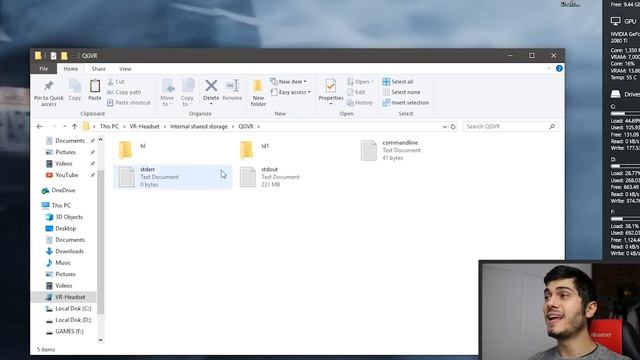Click the Search QGVR field
Image resolution: width=640 pixels, height=360 pixels.
click(510, 127)
